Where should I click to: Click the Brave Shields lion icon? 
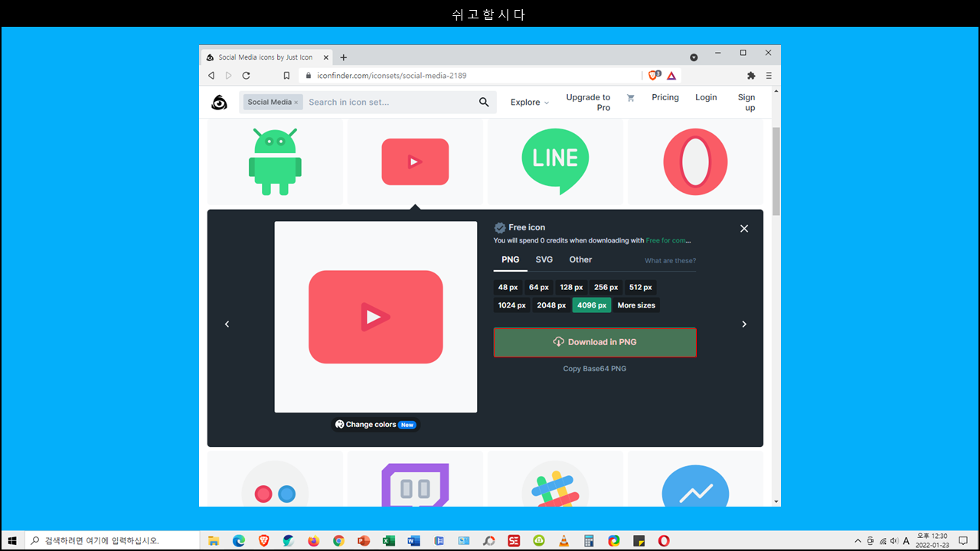point(655,75)
